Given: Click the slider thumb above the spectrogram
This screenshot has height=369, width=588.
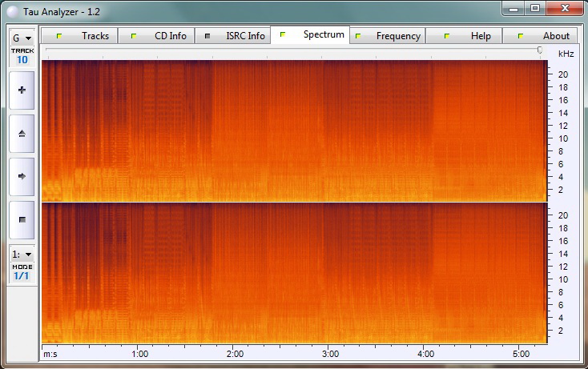Looking at the screenshot, I should click(539, 50).
